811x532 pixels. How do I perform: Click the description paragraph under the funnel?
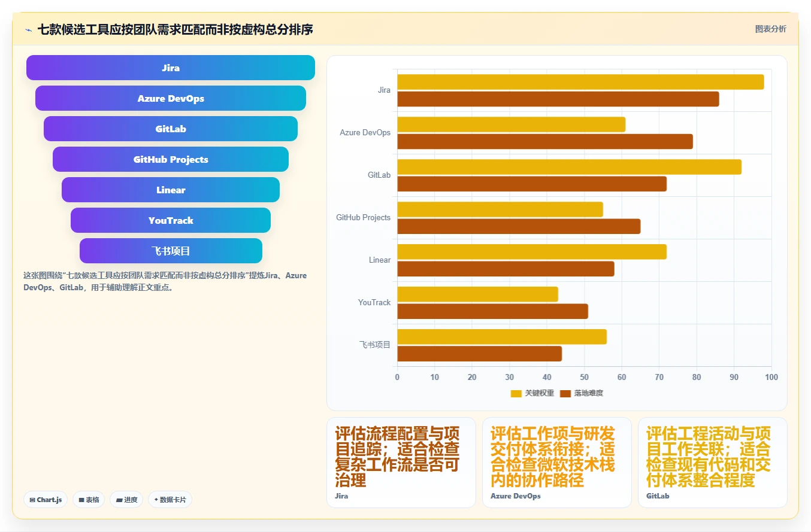(x=165, y=282)
